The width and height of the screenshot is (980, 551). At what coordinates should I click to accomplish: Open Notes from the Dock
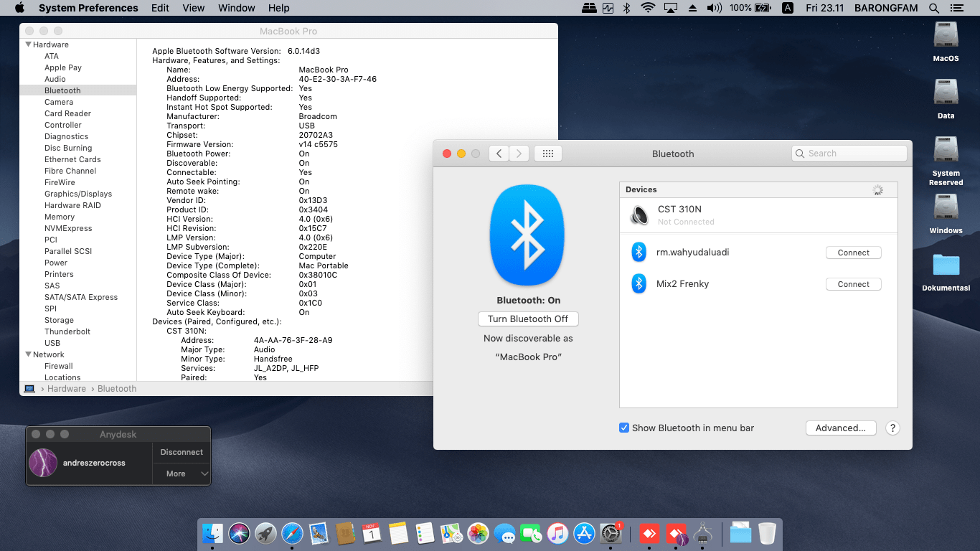point(398,533)
